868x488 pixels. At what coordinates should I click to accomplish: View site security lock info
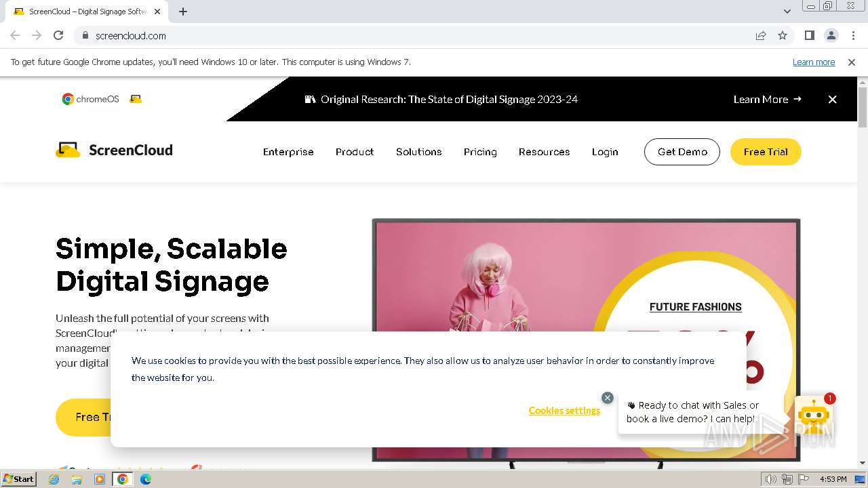click(85, 35)
